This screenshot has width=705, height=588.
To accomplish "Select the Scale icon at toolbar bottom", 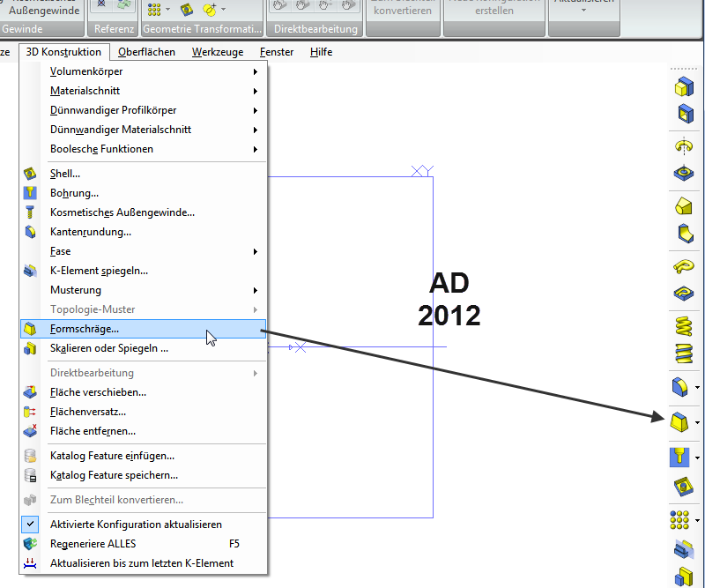I will [684, 577].
